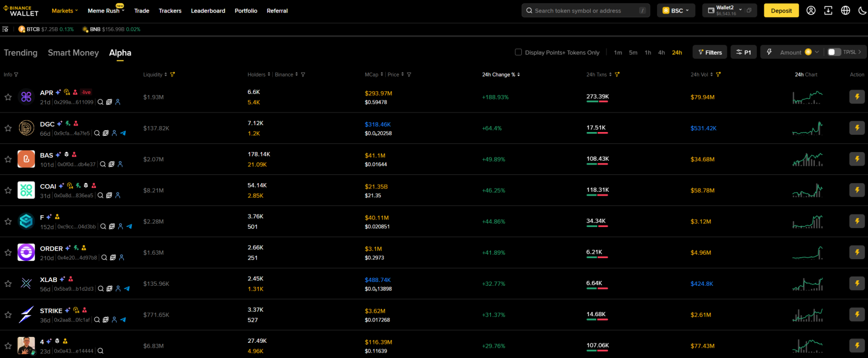This screenshot has width=868, height=358.
Task: Copy Wallet2 address icon
Action: pyautogui.click(x=749, y=10)
